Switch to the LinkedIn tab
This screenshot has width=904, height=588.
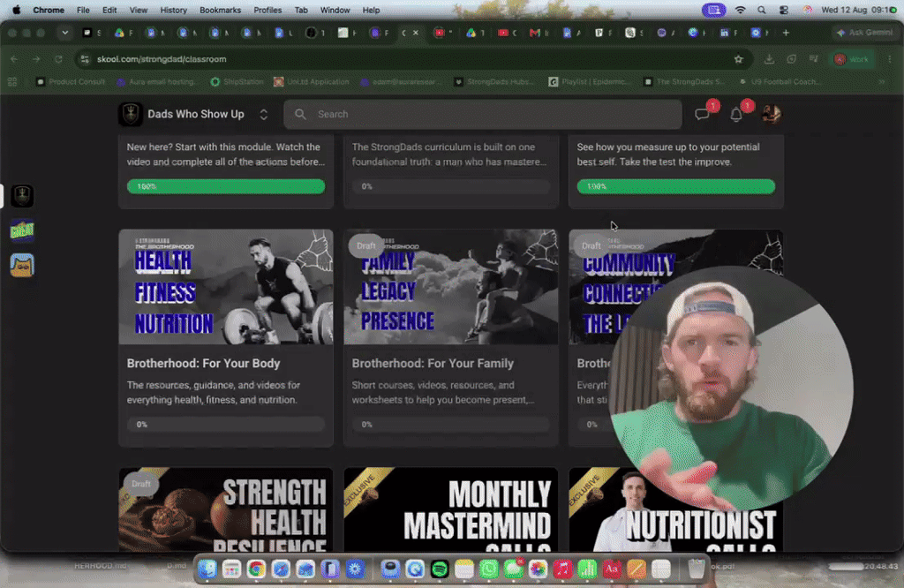point(724,33)
